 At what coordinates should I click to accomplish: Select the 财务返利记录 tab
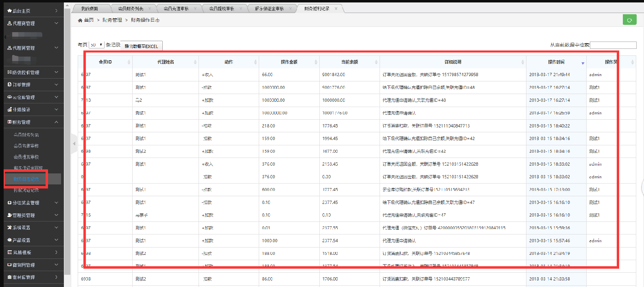[x=317, y=9]
